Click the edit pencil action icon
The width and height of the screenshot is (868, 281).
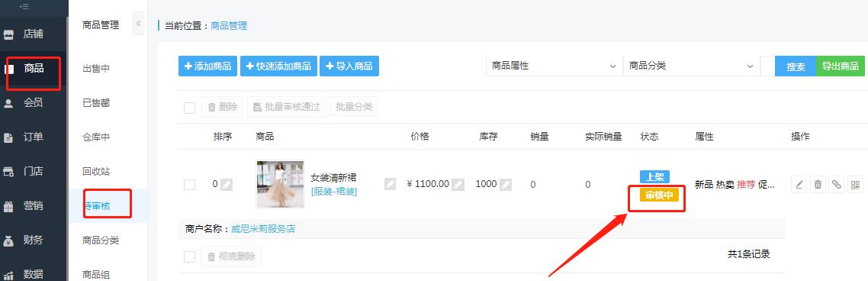[799, 185]
